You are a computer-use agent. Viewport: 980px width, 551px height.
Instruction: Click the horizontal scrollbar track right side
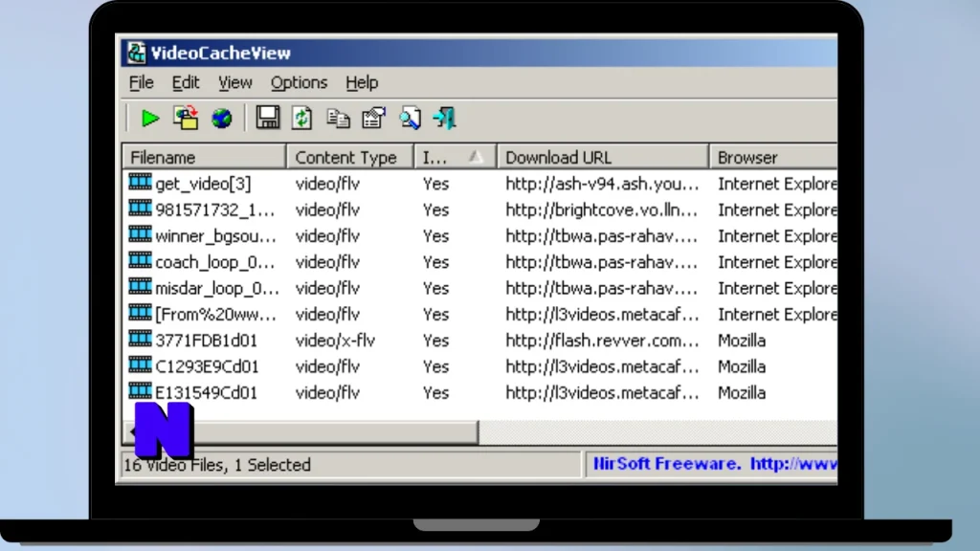click(x=657, y=432)
